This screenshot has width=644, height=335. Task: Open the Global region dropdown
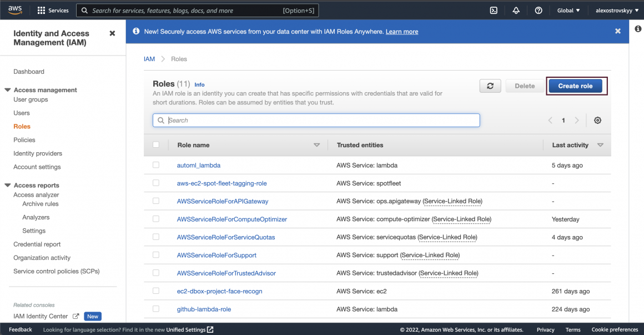click(x=568, y=11)
